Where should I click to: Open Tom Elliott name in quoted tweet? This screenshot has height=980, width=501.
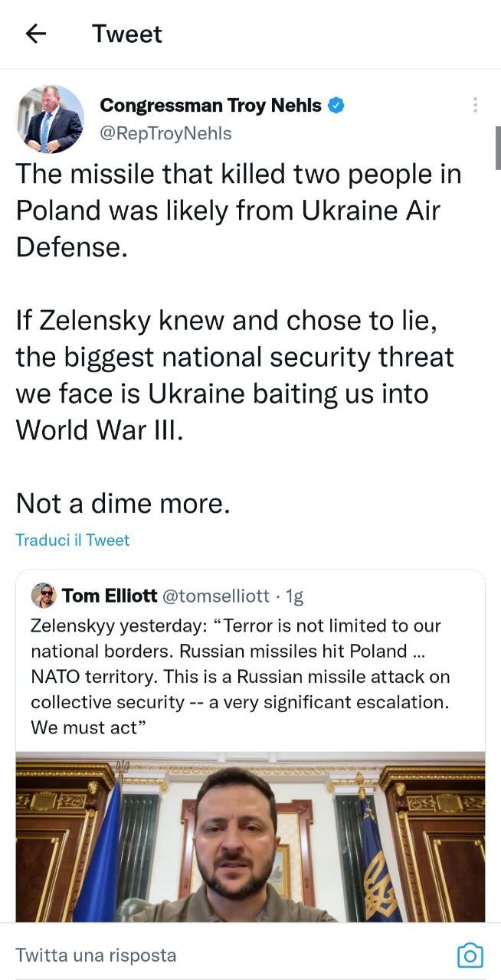(110, 595)
